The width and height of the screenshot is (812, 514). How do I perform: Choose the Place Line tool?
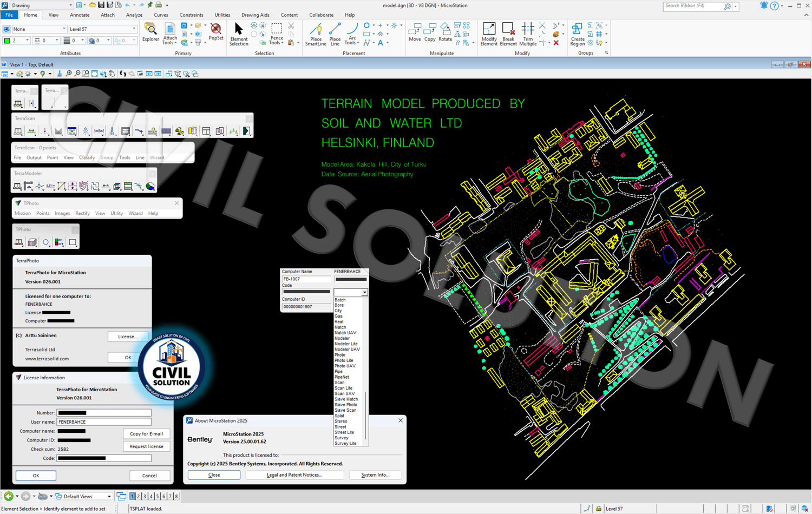[x=335, y=34]
